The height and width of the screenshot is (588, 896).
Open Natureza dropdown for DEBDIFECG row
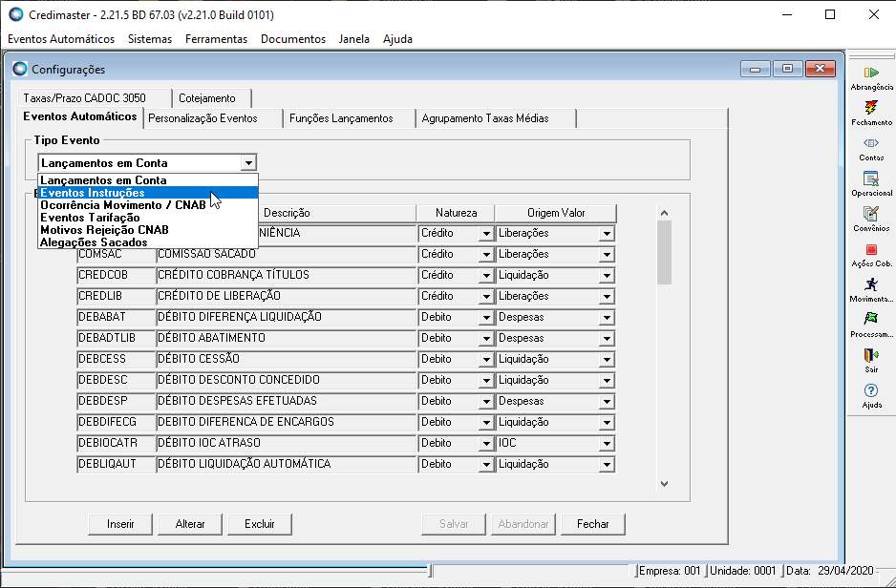pos(486,423)
